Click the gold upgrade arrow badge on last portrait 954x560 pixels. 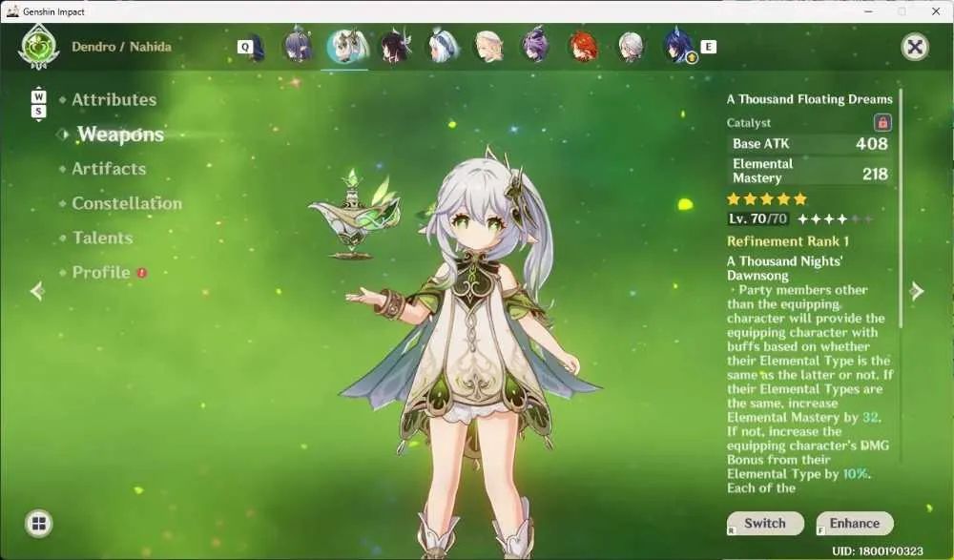(x=691, y=58)
